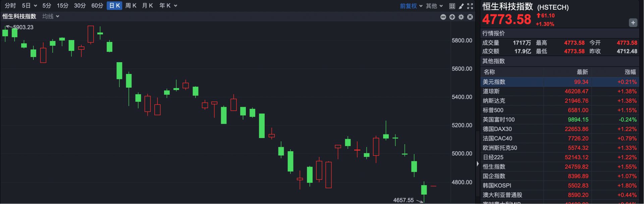Zoom out chart with minus icon
This screenshot has width=644, height=204.
click(x=443, y=17)
